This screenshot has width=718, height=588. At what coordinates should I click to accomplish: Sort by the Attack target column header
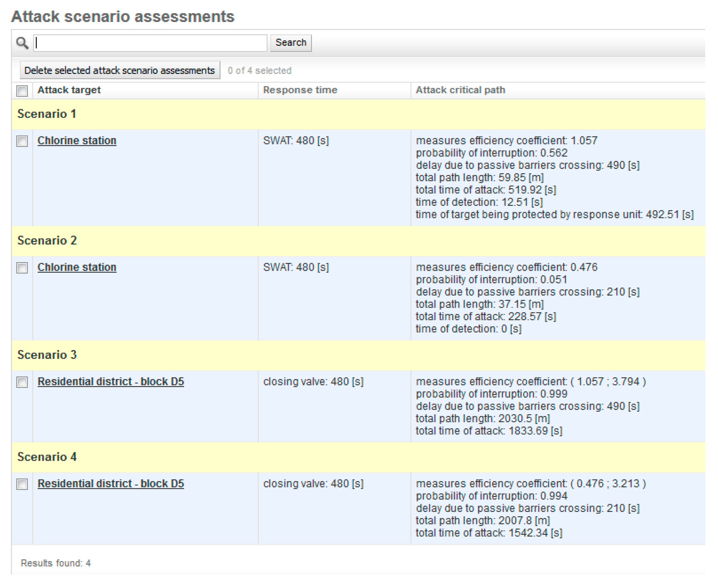coord(69,90)
